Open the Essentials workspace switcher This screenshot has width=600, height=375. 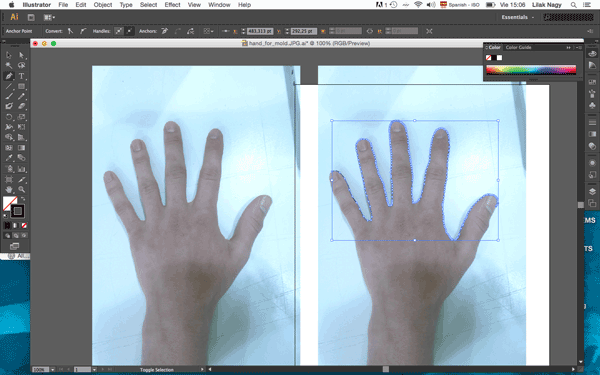[517, 17]
